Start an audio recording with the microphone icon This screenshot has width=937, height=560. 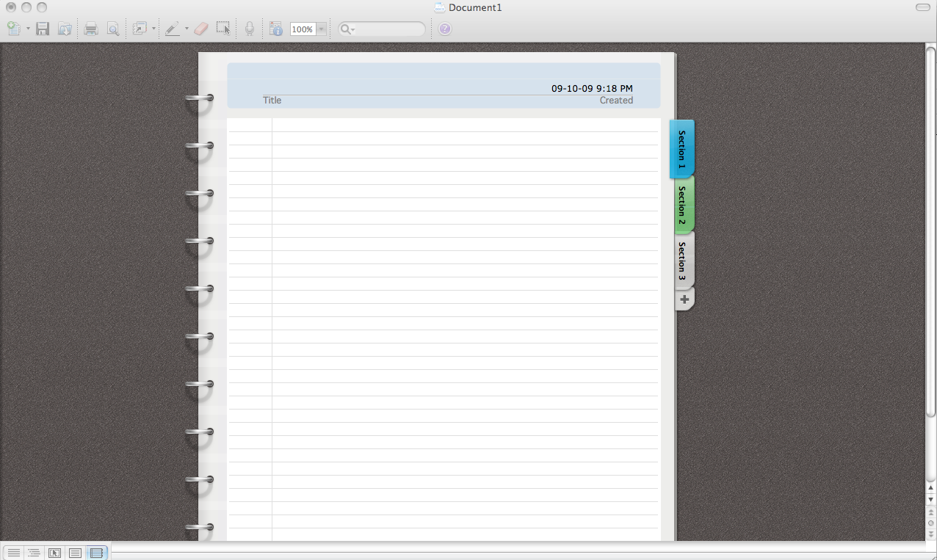click(x=249, y=29)
